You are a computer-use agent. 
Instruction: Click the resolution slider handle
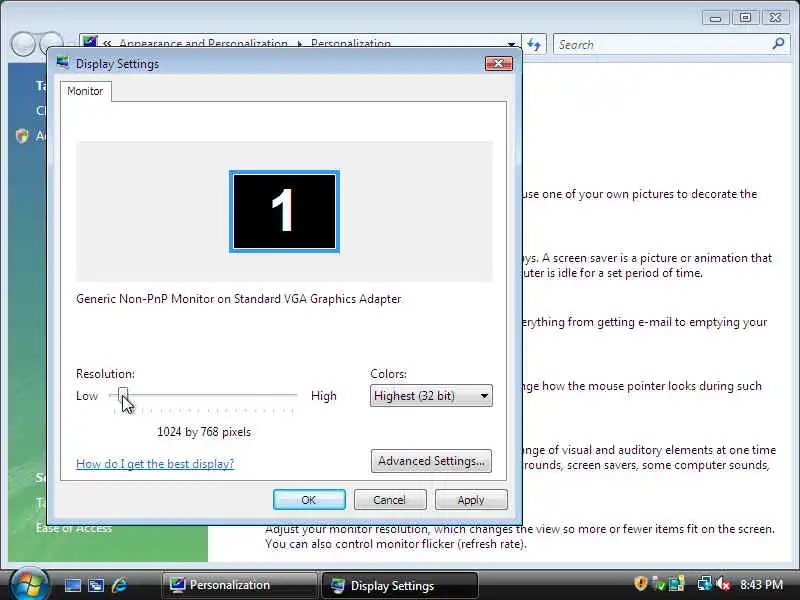[123, 395]
